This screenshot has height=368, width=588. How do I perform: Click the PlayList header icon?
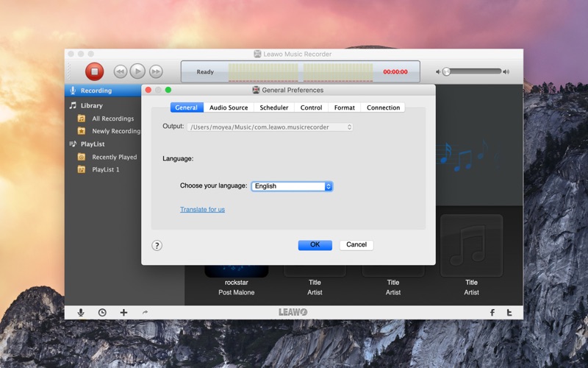click(73, 144)
